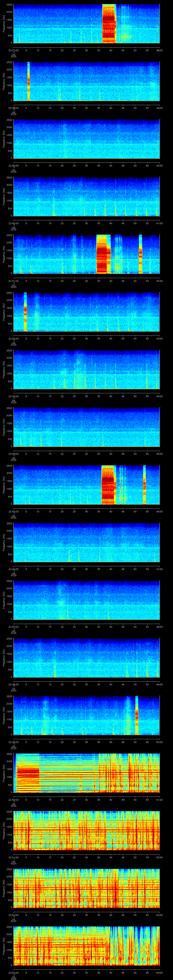Image resolution: width=173 pixels, height=980 pixels.
Task: Click the 22:53:00 start time label
Action: click(13, 973)
